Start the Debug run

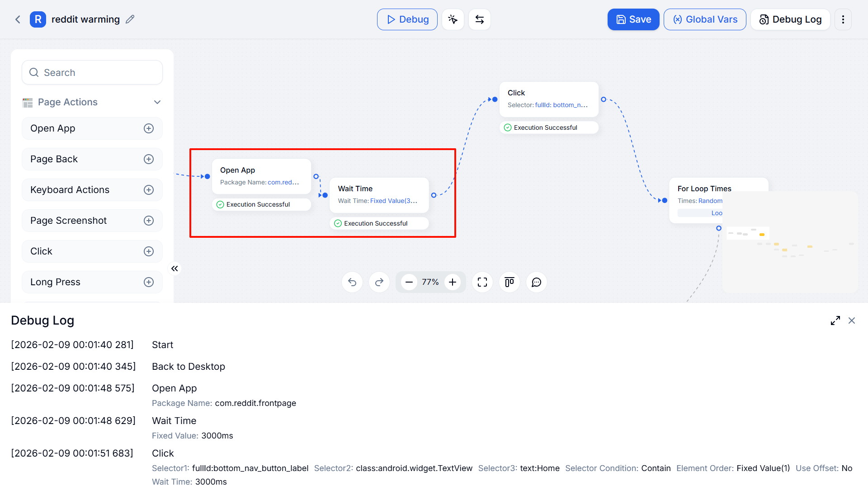[x=407, y=19]
